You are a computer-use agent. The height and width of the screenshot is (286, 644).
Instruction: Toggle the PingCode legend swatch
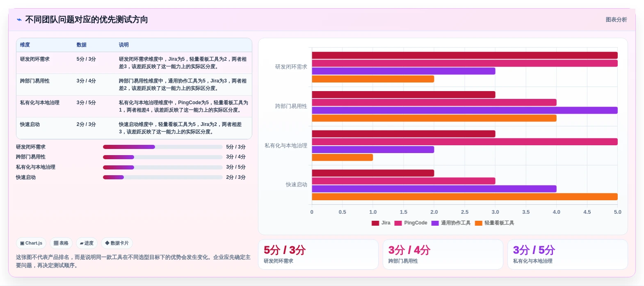coord(398,223)
